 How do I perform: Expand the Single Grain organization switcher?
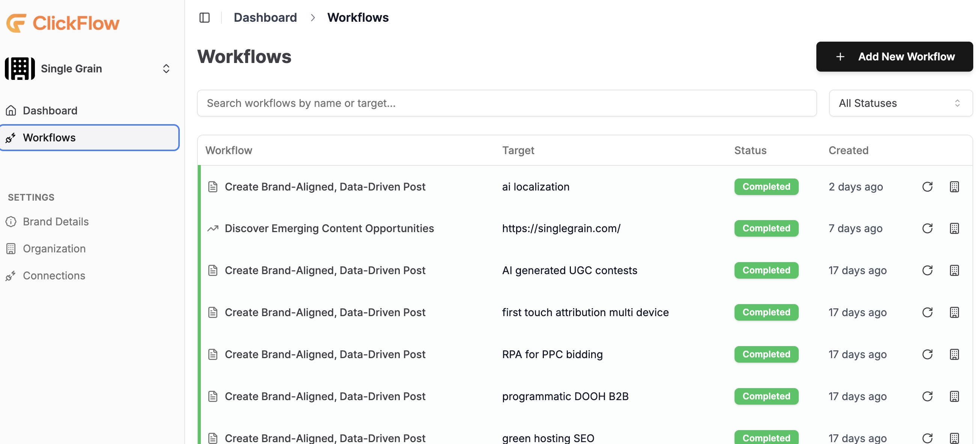pos(166,69)
